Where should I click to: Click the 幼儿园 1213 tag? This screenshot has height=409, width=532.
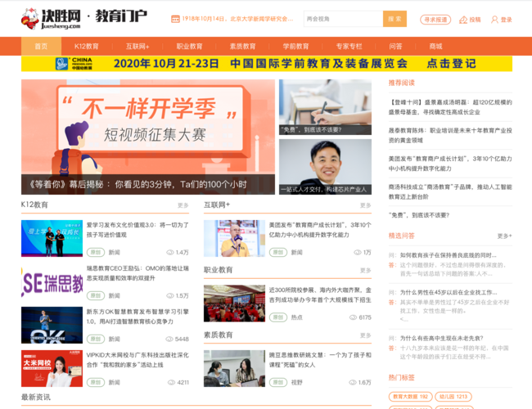453,397
